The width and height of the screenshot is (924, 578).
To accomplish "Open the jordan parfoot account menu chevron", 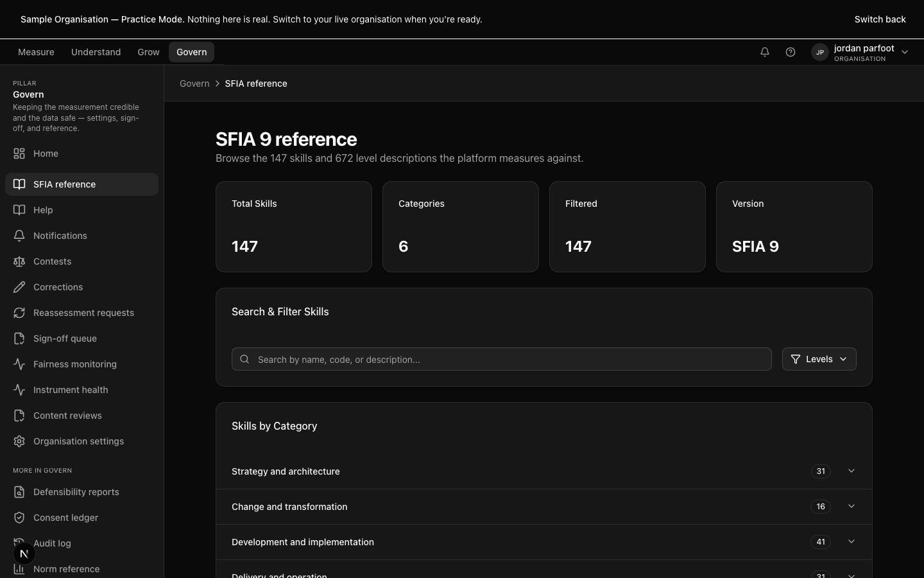I will (905, 52).
